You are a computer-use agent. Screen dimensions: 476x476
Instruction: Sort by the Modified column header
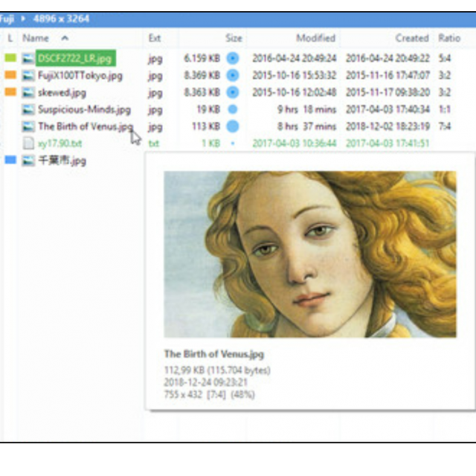(x=315, y=38)
